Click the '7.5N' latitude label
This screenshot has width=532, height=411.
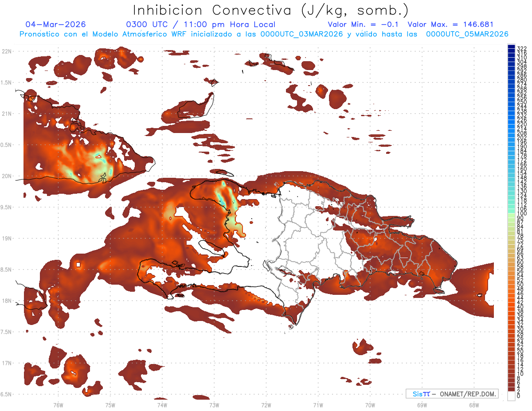pos(7,332)
